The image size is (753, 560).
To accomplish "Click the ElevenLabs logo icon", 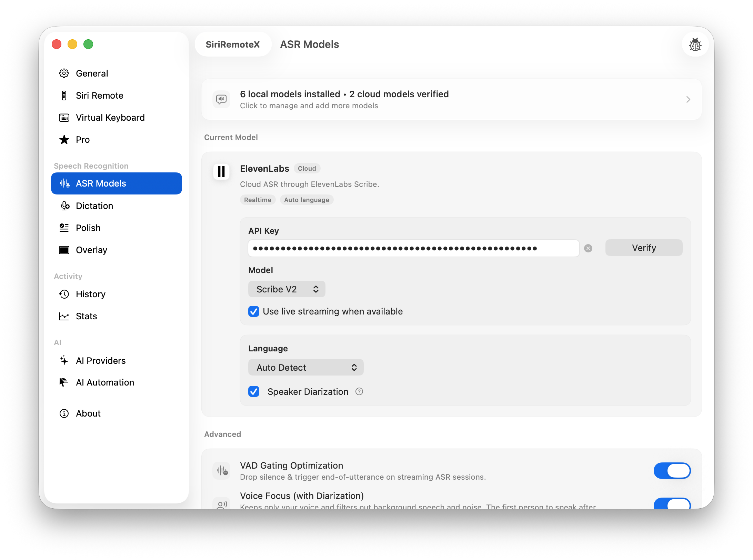I will point(221,171).
